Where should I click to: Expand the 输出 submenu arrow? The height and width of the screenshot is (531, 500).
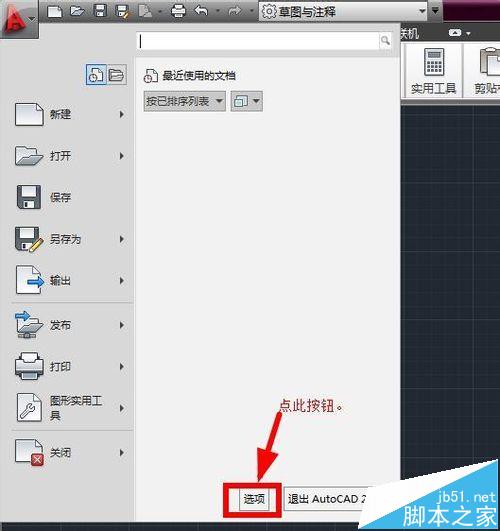click(122, 280)
